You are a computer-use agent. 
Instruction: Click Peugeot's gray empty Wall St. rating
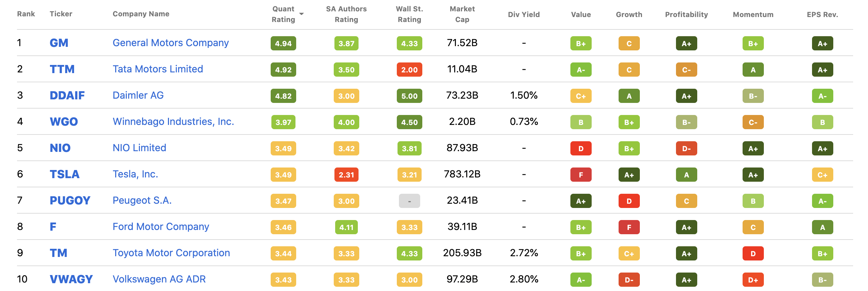409,201
